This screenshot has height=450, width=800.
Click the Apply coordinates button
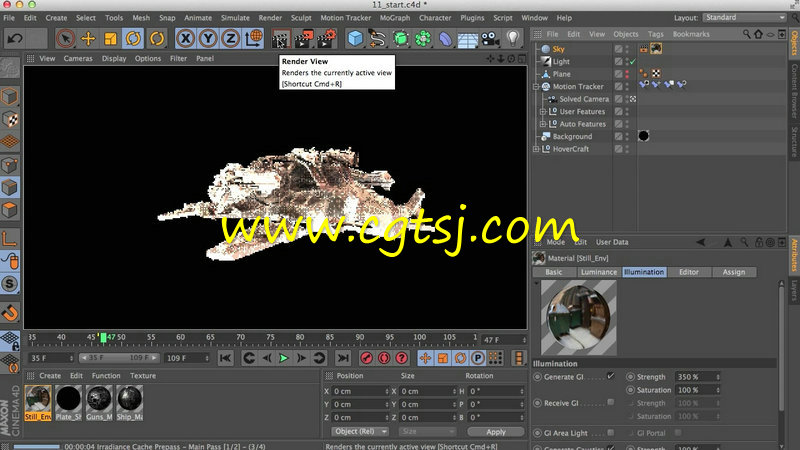coord(495,432)
